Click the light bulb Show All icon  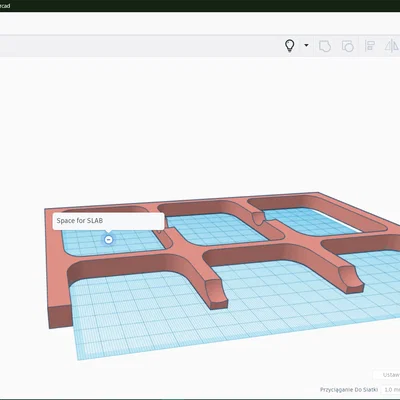click(290, 46)
